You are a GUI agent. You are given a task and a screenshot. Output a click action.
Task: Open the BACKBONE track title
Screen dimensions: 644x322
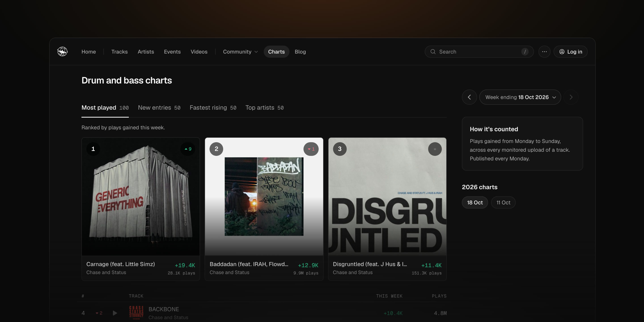[x=164, y=309]
